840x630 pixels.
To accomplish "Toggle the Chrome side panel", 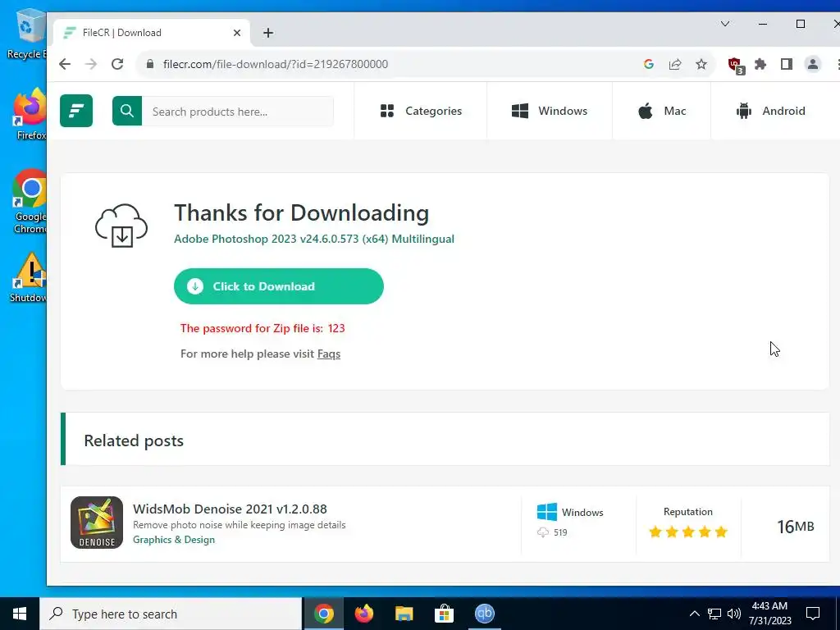I will (787, 64).
